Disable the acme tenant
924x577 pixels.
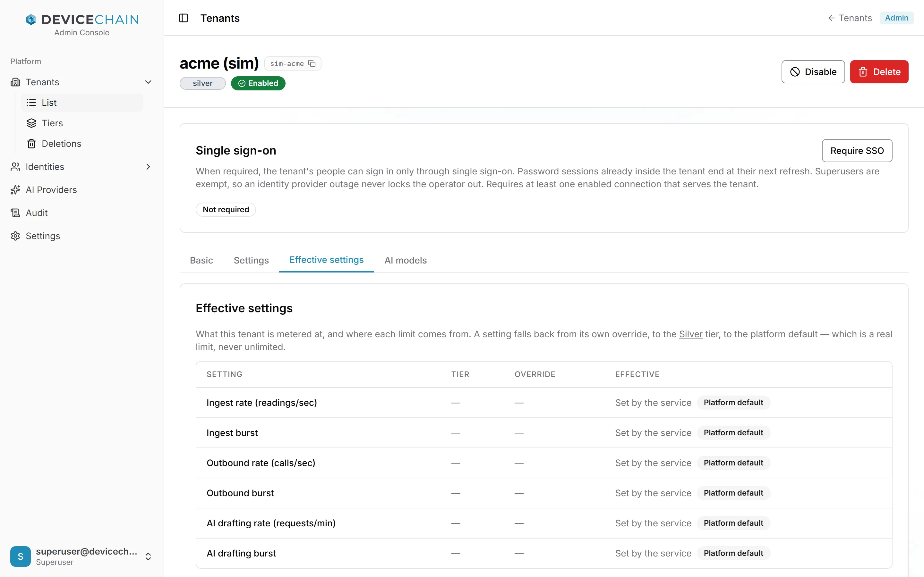813,72
